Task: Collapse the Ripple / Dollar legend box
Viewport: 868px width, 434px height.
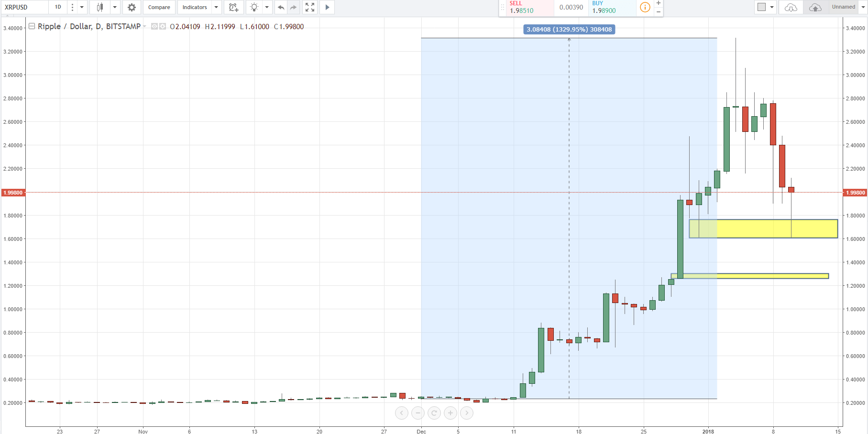Action: 32,26
